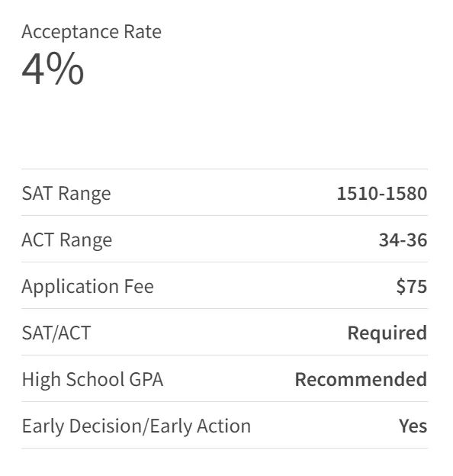This screenshot has height=476, width=453.
Task: Select the Required value for SAT/ACT
Action: [387, 333]
